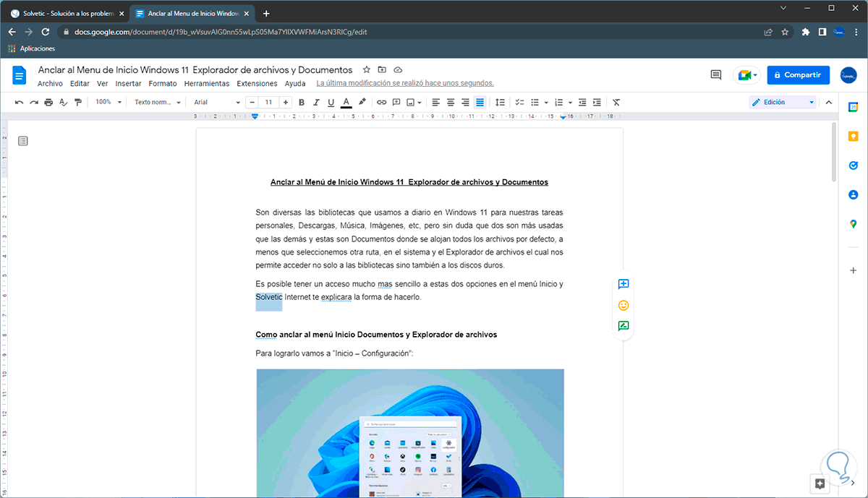The image size is (868, 498).
Task: Add an emoji reaction
Action: pyautogui.click(x=624, y=305)
